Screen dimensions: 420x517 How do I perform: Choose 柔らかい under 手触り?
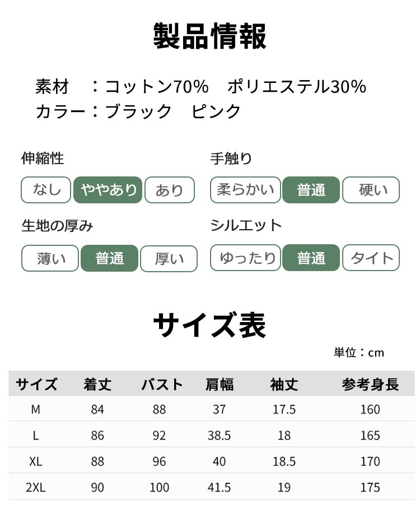click(246, 190)
